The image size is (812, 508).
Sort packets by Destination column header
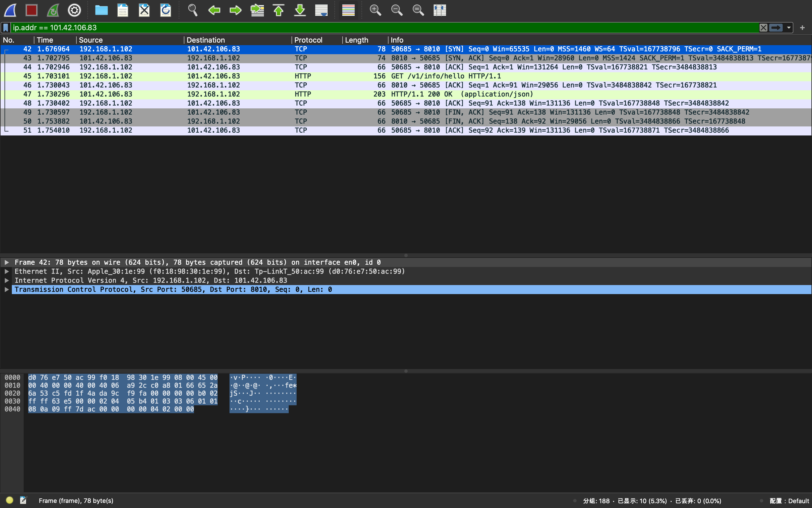[x=238, y=40]
